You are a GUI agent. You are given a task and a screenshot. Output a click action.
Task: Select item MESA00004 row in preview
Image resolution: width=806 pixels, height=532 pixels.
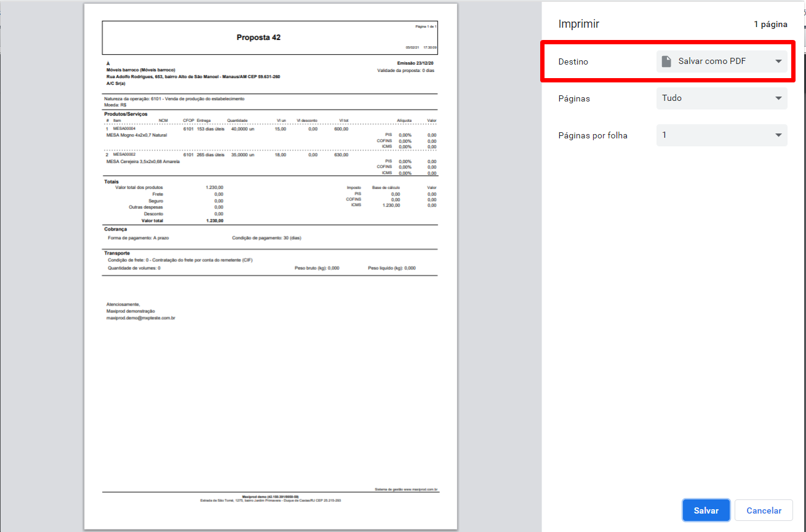click(x=271, y=129)
